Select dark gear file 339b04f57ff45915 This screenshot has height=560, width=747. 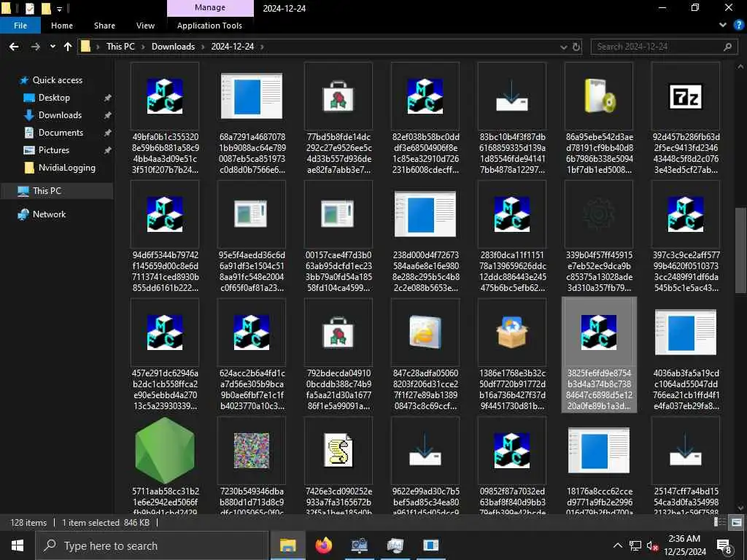[x=599, y=237]
